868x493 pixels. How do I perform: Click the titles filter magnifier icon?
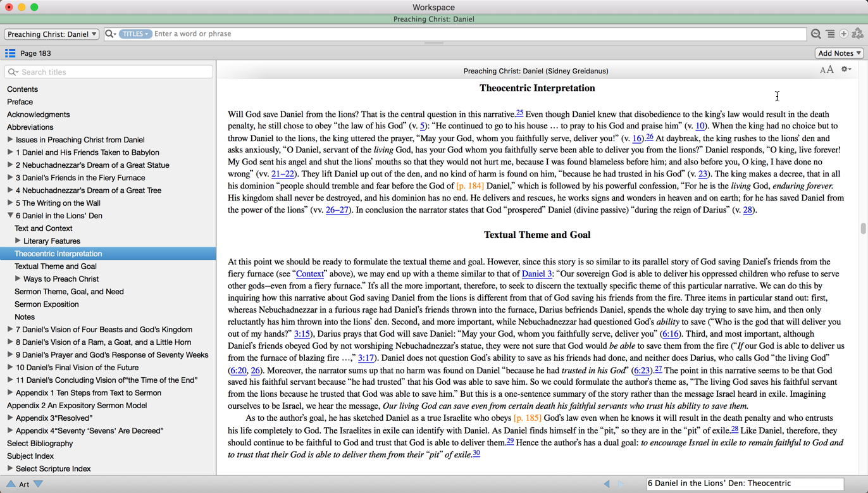[x=13, y=72]
